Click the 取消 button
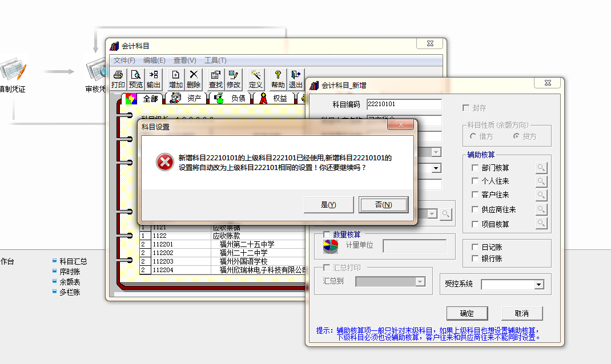 click(522, 313)
